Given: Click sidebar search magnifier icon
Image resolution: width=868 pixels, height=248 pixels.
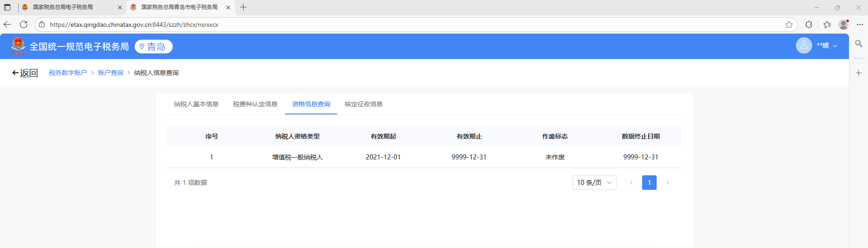Looking at the screenshot, I should point(858,44).
